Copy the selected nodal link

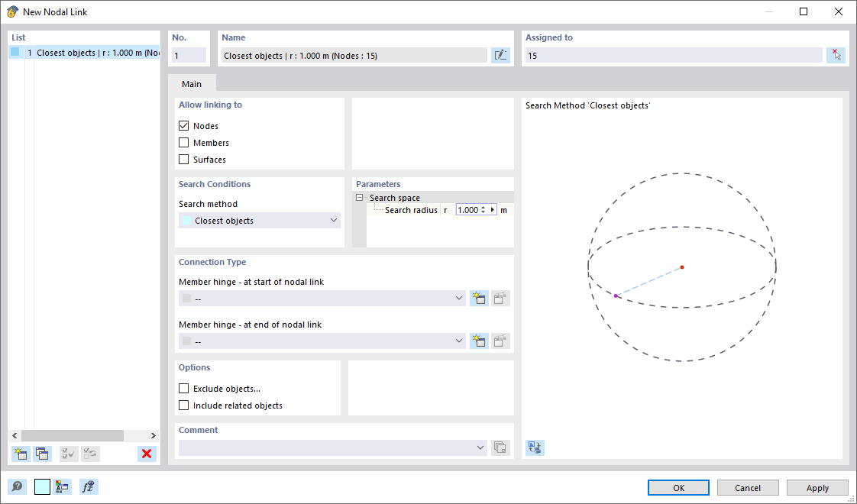click(43, 454)
